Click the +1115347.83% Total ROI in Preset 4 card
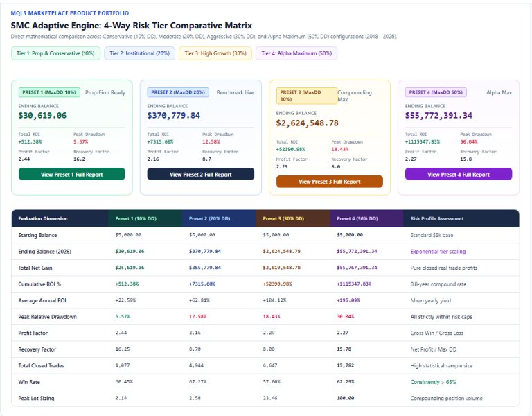Screen dimensions: 532x416 click(423, 141)
